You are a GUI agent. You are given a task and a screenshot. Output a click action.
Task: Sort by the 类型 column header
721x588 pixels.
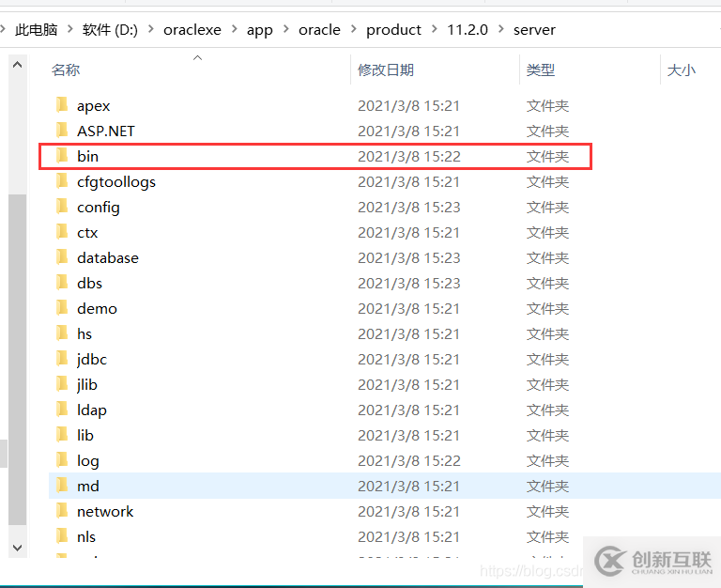pos(541,70)
